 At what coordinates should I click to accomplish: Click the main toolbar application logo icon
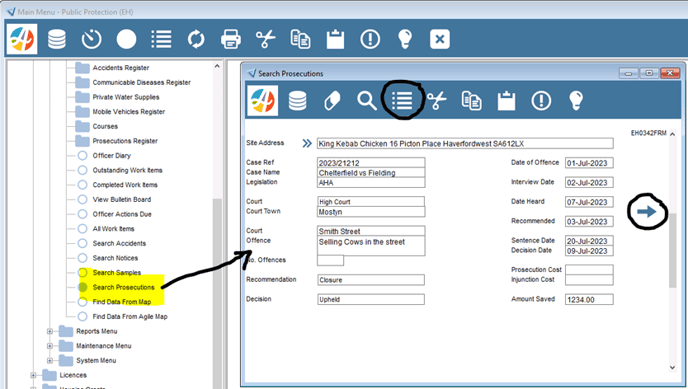[x=22, y=39]
